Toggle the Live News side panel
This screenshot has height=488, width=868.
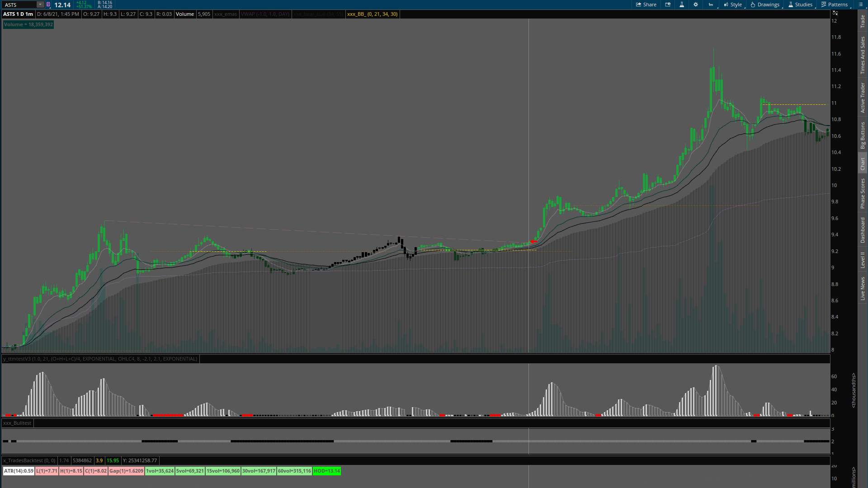tap(863, 289)
